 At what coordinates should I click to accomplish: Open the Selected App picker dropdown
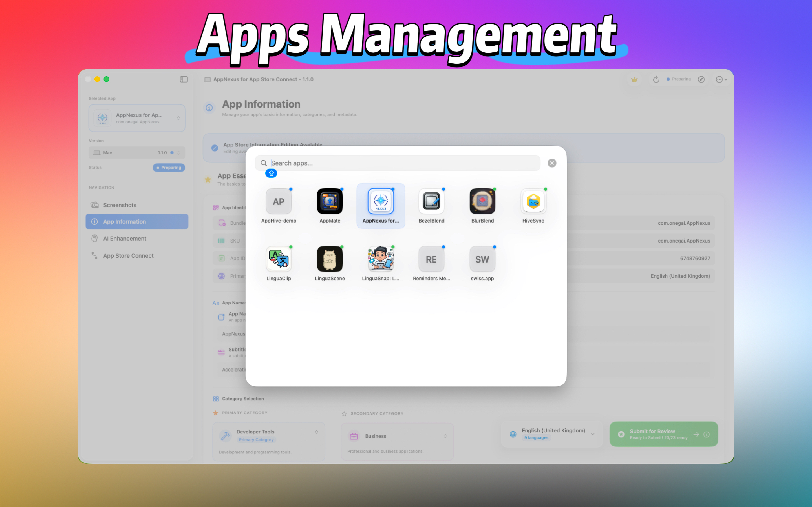point(137,118)
